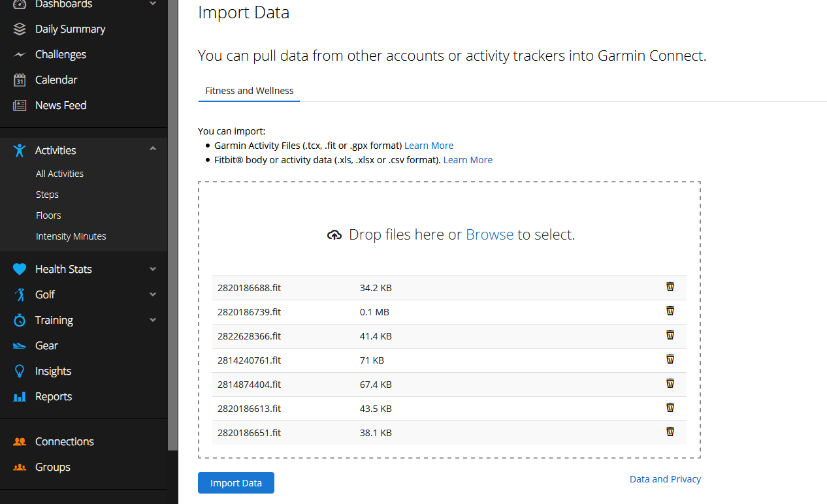Open Intensity Minutes from the sidebar
The image size is (827, 504).
[71, 236]
